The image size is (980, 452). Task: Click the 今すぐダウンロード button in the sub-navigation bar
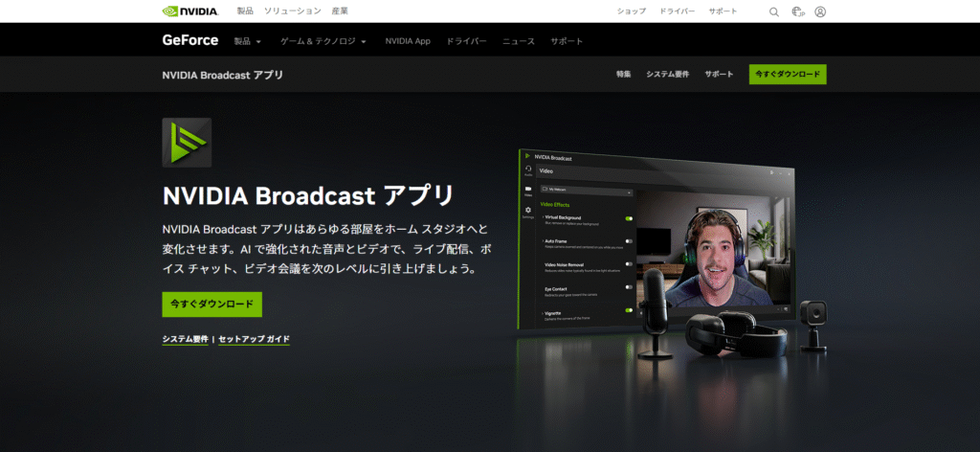[788, 75]
